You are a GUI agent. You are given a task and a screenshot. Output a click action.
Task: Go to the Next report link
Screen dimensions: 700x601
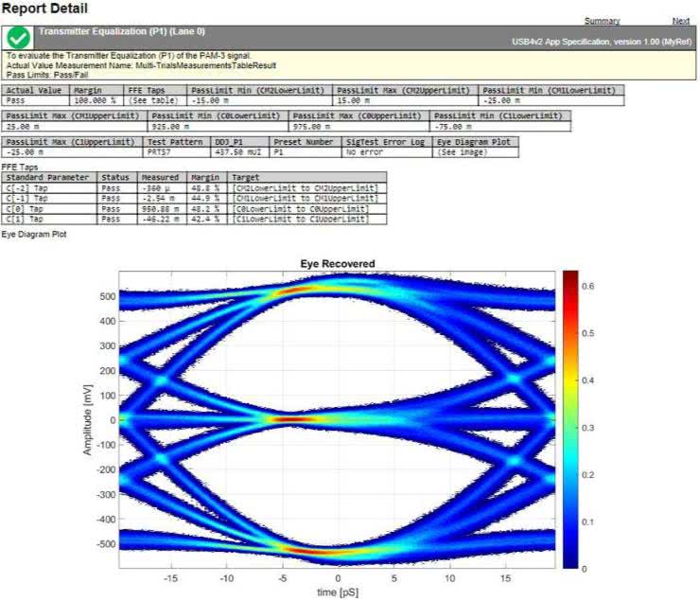coord(680,21)
